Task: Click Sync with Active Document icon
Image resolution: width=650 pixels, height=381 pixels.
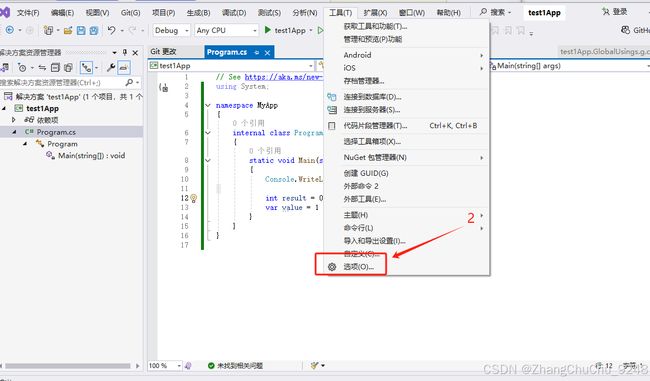Action: point(42,68)
